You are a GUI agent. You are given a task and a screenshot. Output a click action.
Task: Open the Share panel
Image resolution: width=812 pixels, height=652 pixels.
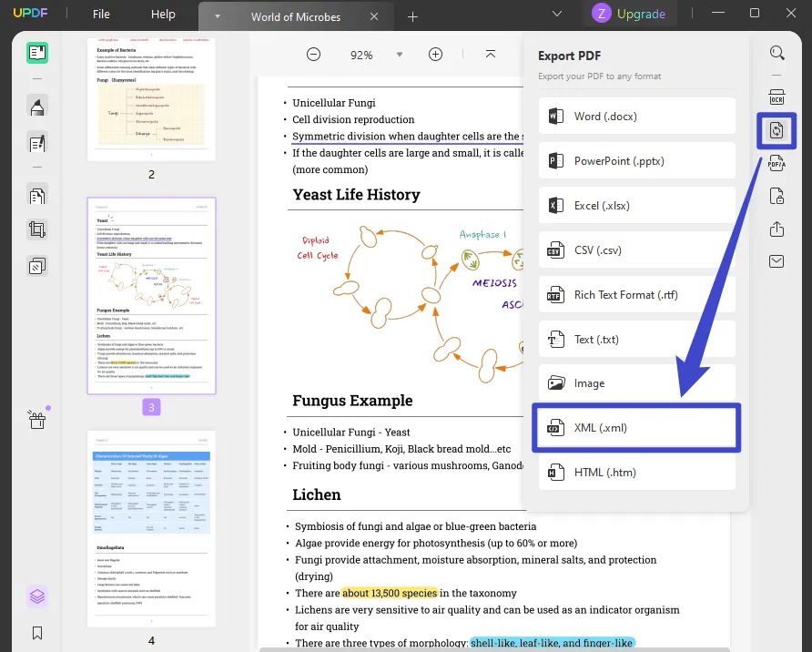click(x=776, y=229)
